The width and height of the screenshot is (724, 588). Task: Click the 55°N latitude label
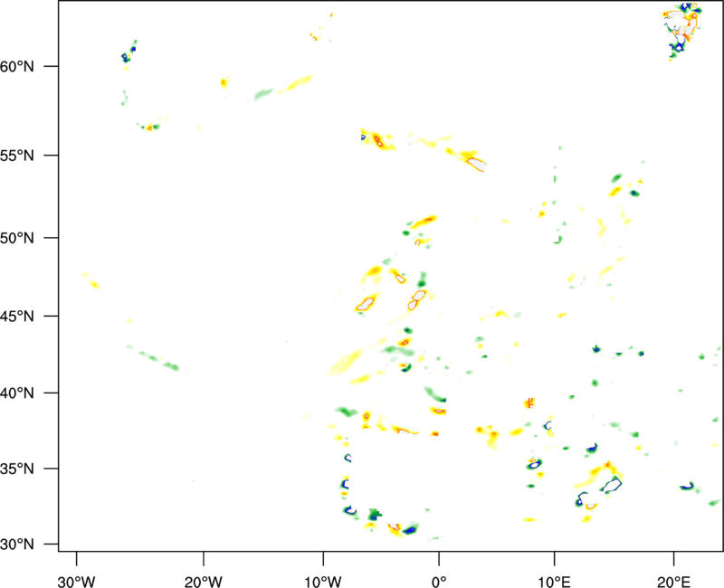point(17,155)
